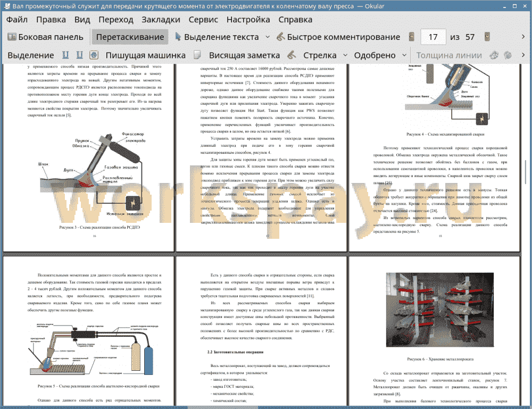Screen dimensions: 532x409
Task: Click the heading 2.2 Заготовительные операции
Action: coord(236,352)
